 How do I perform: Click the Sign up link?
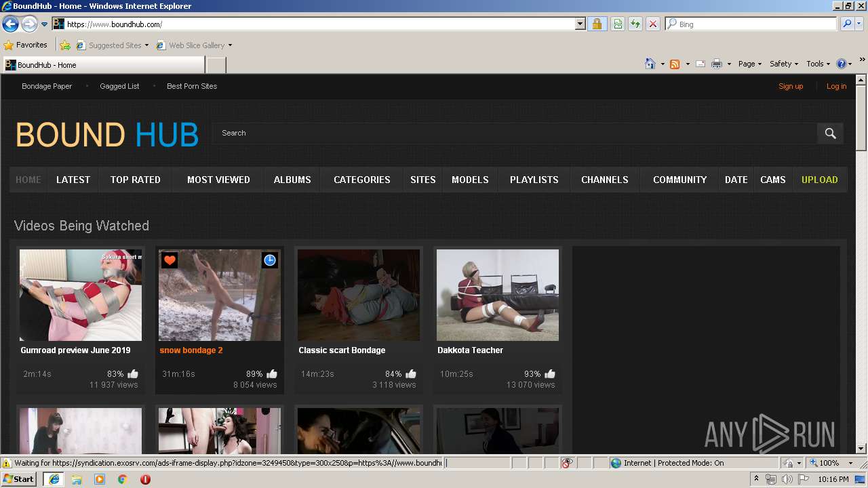coord(791,86)
